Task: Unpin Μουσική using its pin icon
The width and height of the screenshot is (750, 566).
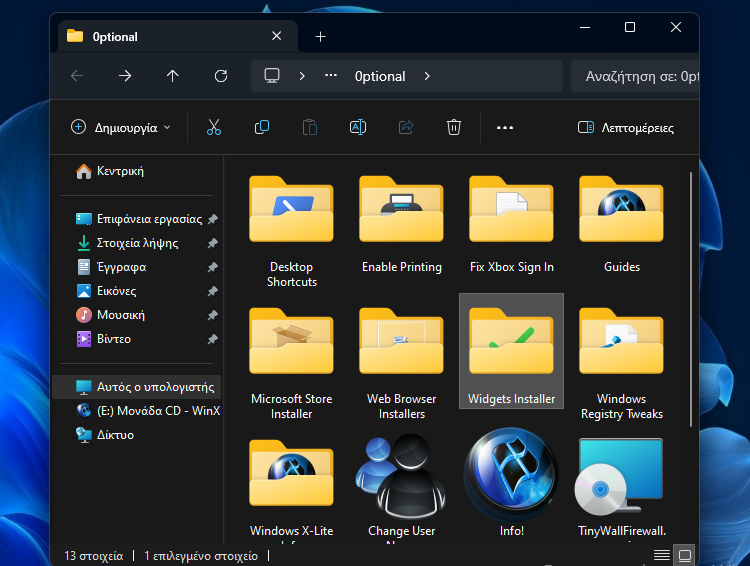Action: click(213, 315)
